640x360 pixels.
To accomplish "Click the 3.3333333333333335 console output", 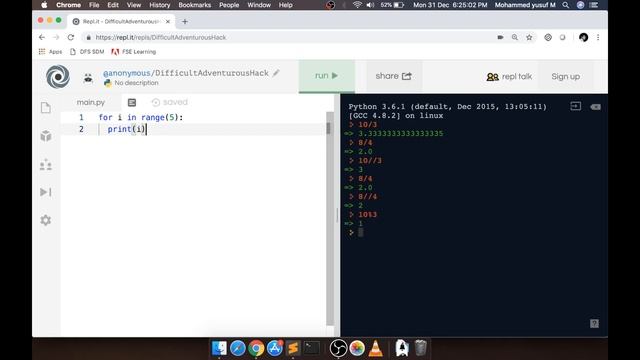I will (x=400, y=133).
